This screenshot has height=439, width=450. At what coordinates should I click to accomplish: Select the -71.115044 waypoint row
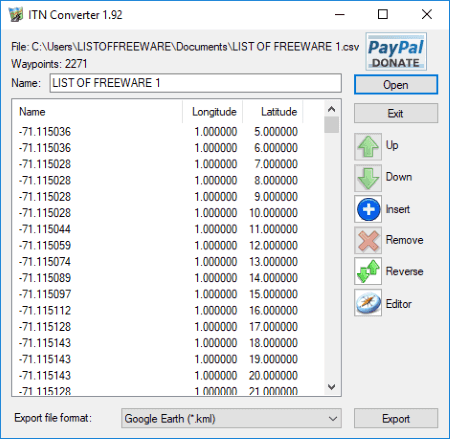tap(158, 229)
